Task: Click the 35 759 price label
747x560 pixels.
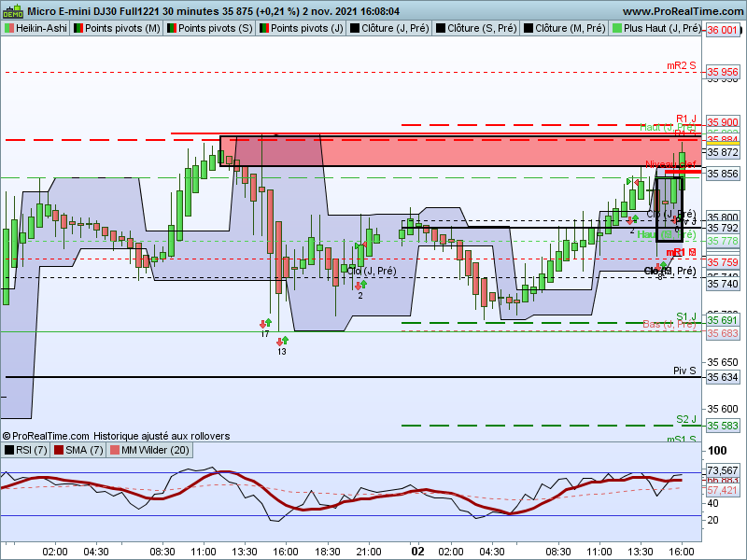Action: 722,262
